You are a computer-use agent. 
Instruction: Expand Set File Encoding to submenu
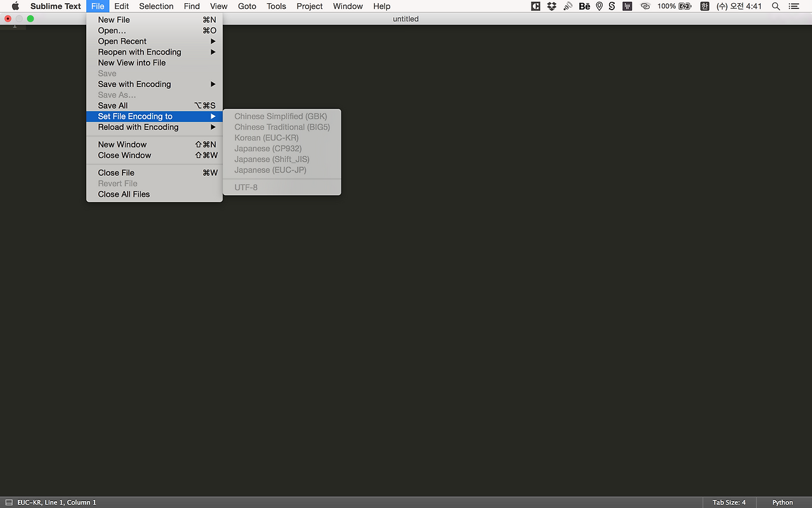tap(155, 116)
